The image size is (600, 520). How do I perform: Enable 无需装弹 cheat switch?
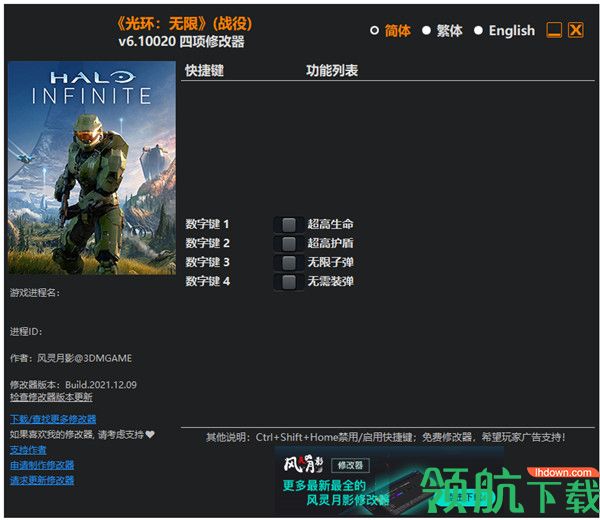coord(289,282)
